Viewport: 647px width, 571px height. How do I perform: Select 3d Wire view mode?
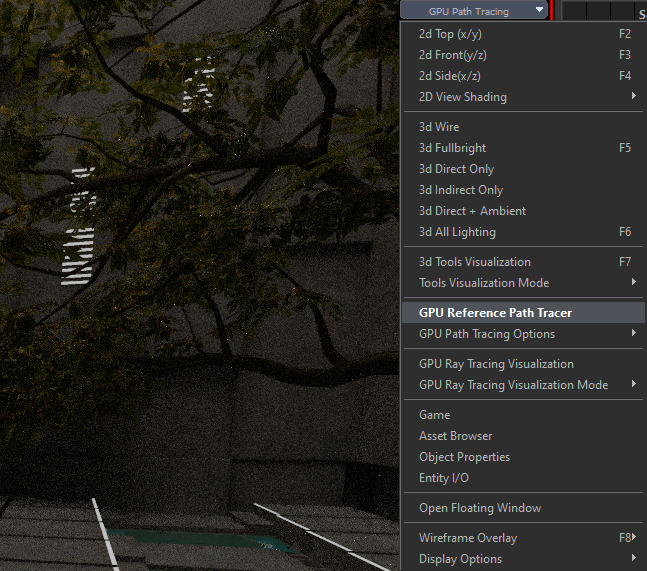(x=523, y=127)
